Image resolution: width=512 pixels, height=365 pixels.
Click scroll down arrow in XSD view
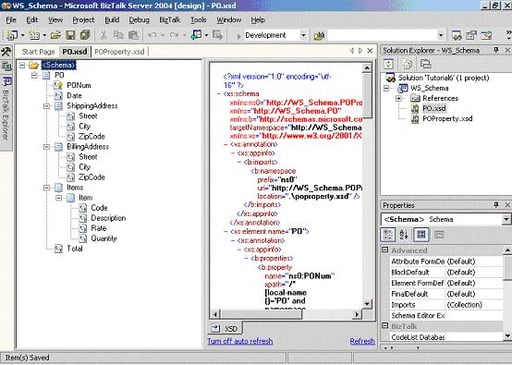click(x=367, y=304)
